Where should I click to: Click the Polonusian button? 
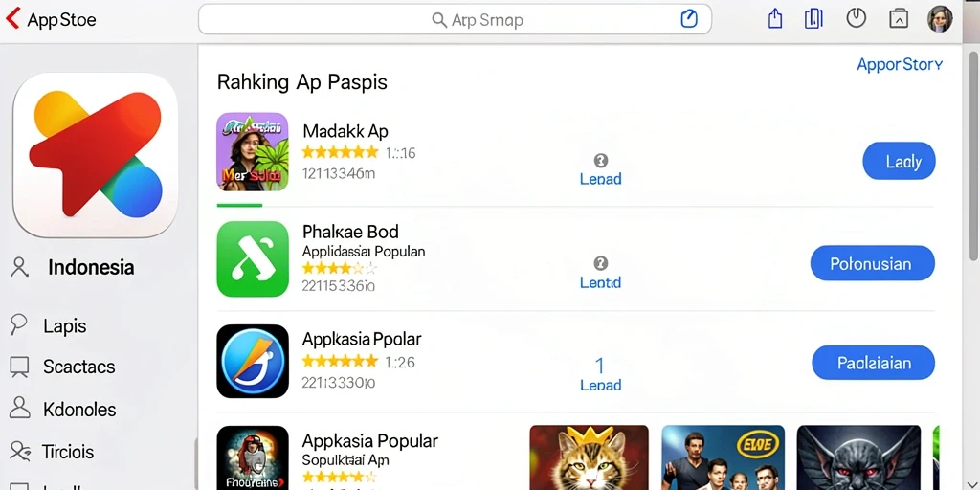pyautogui.click(x=873, y=263)
